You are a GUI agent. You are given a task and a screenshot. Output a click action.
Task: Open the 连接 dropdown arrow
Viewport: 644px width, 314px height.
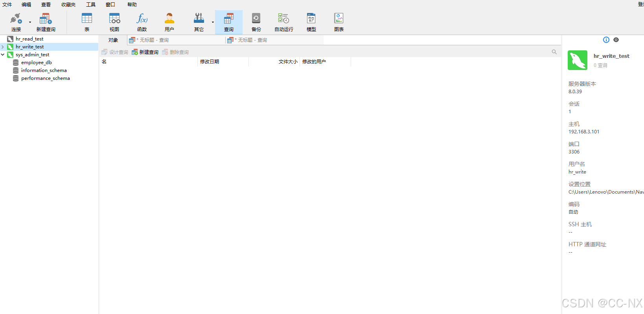(x=30, y=22)
